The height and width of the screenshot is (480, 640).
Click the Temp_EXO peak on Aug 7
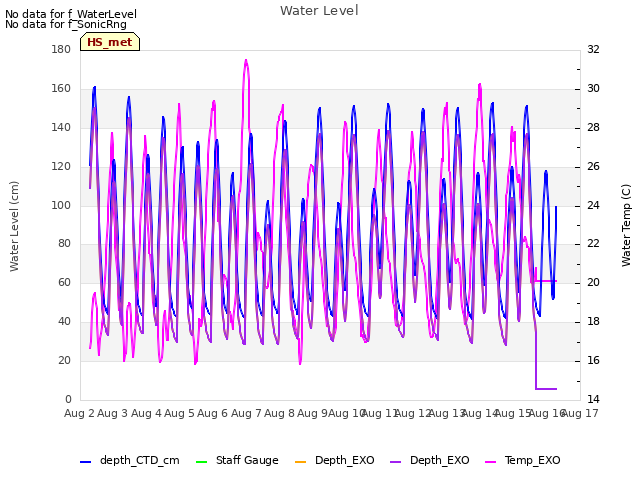(246, 60)
